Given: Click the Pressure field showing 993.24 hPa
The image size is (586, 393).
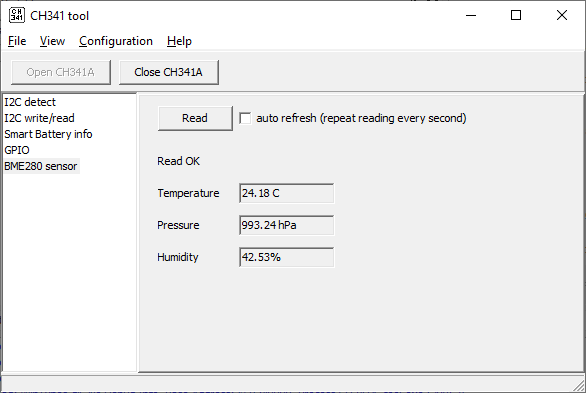Looking at the screenshot, I should tap(287, 225).
